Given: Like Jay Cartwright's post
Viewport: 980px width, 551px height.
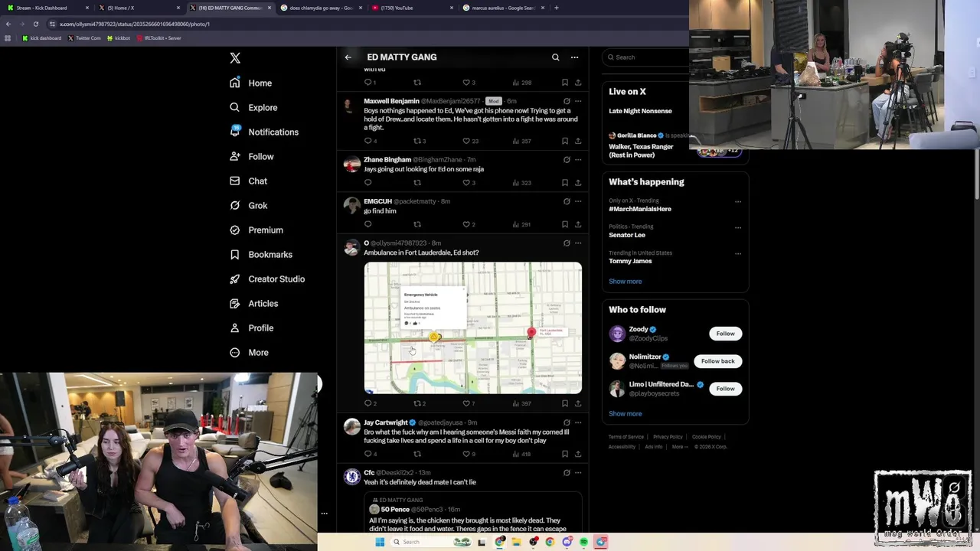Looking at the screenshot, I should (466, 454).
